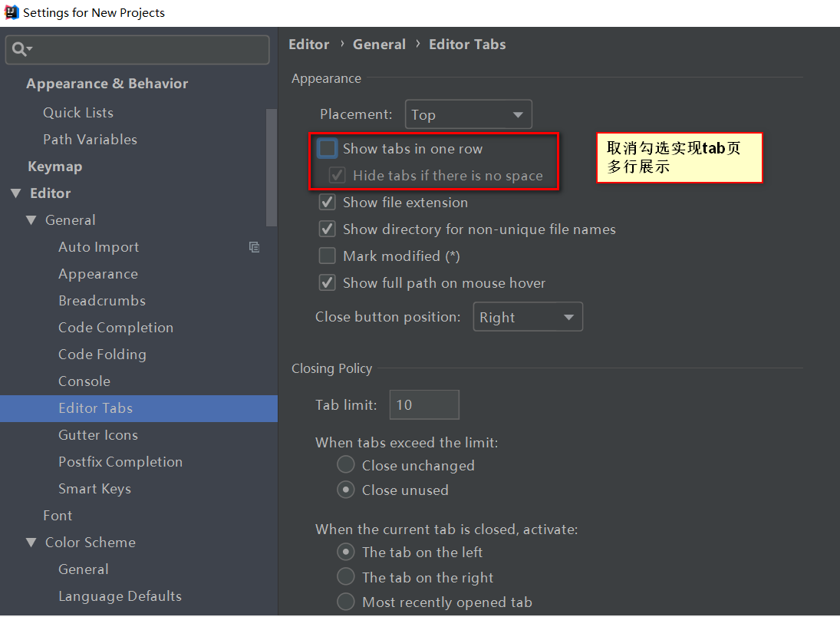The width and height of the screenshot is (840, 617).
Task: Open Breadcrumbs settings page
Action: click(x=102, y=301)
